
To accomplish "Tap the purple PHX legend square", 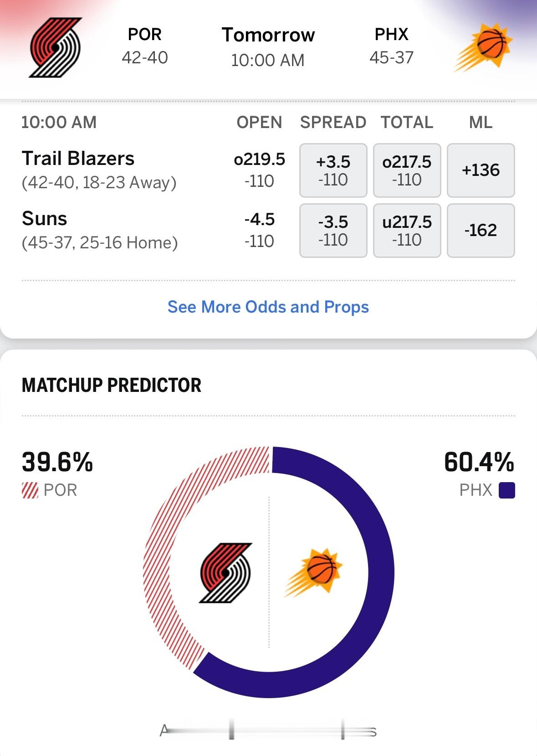I will pyautogui.click(x=507, y=490).
